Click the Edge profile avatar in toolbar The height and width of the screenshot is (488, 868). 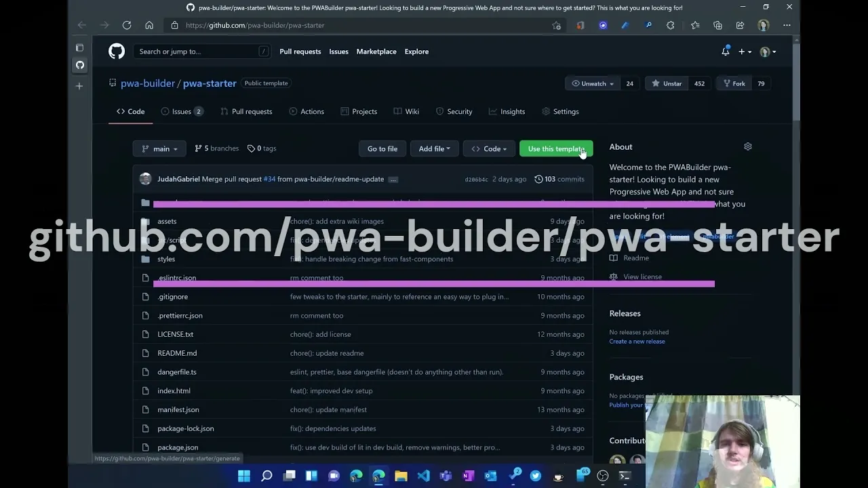764,25
